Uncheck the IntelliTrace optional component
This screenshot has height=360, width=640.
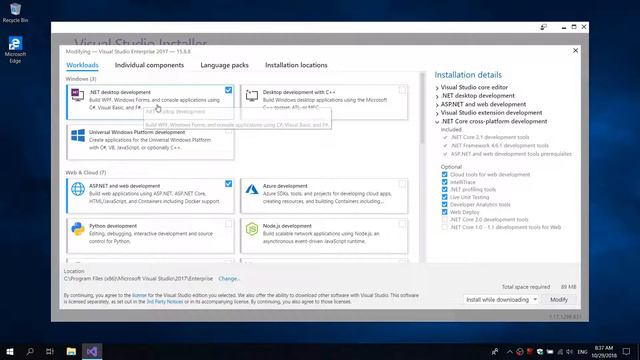pos(444,182)
